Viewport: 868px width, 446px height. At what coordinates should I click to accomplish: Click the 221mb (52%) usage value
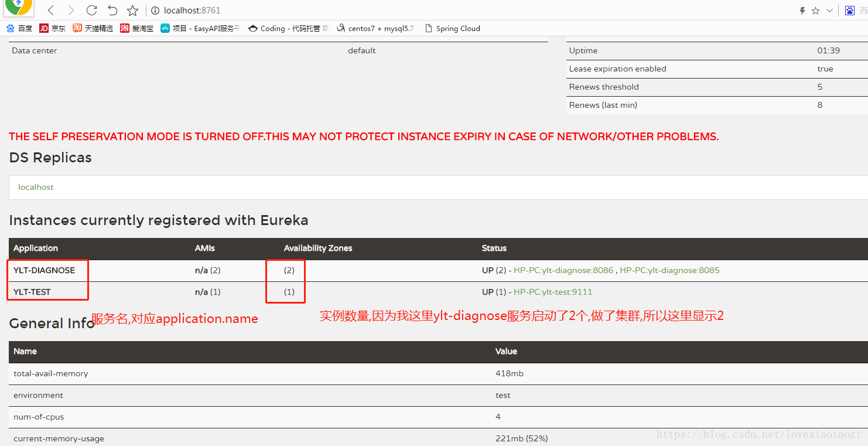[x=522, y=438]
